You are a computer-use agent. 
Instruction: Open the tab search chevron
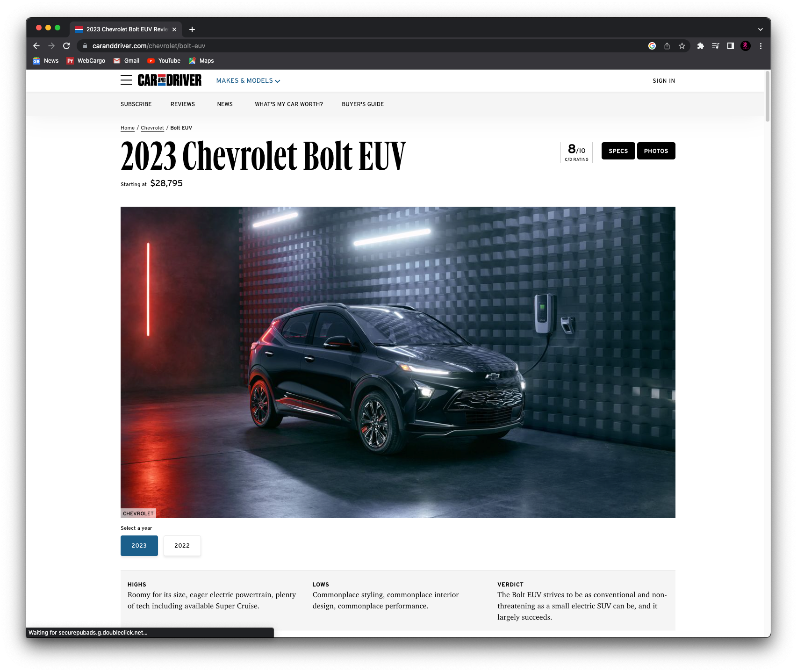click(761, 29)
